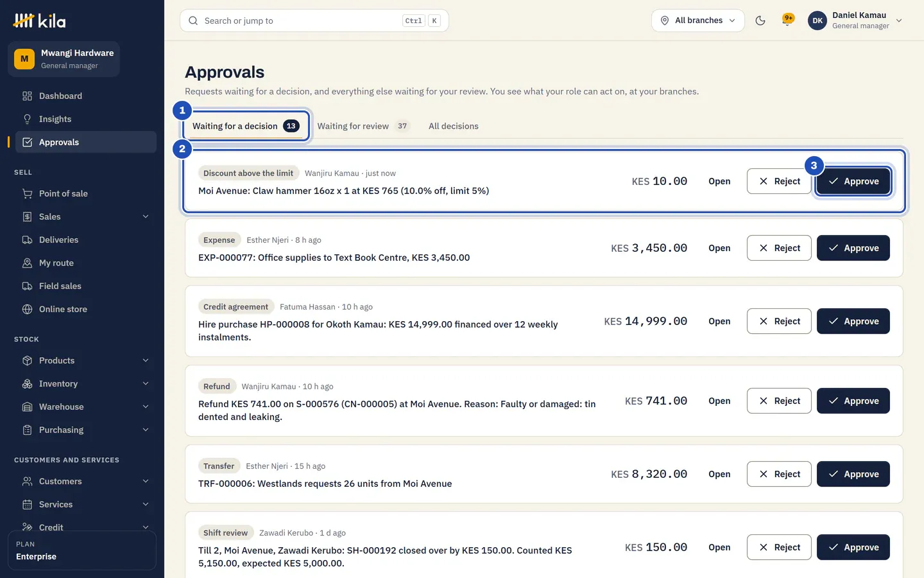Click the Credit agreement tag

235,307
